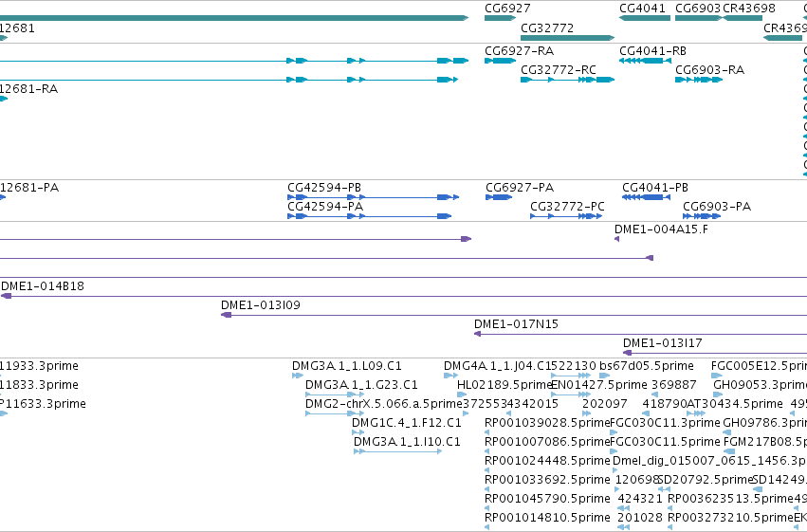807x532 pixels.
Task: Click EST RP001045790.5prime
Action: (486, 509)
